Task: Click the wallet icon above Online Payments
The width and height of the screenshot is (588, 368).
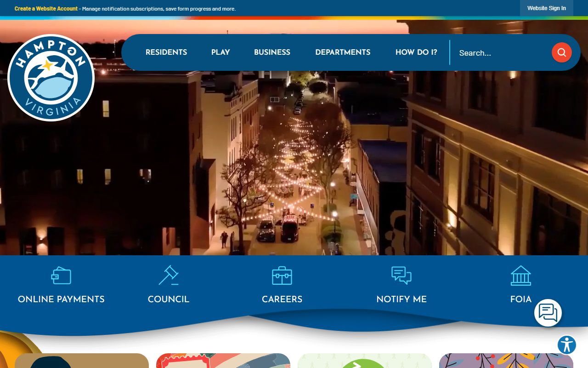Action: point(61,276)
